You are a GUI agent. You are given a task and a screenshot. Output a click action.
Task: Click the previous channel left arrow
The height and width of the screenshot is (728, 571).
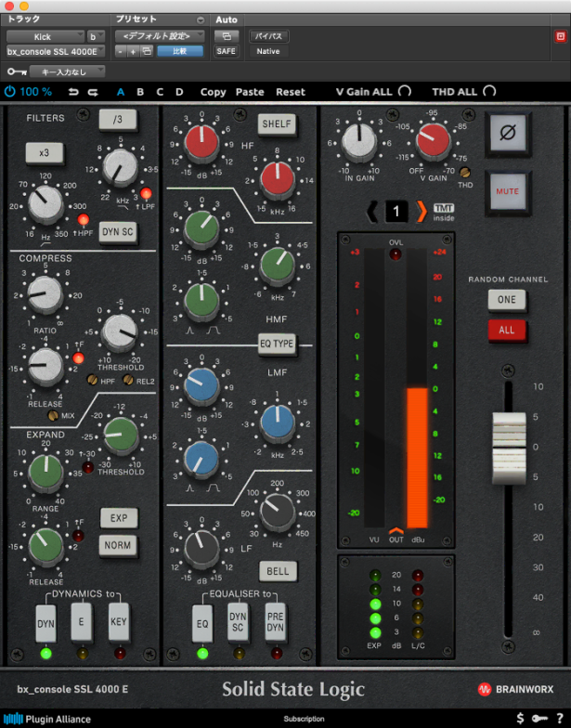(372, 212)
